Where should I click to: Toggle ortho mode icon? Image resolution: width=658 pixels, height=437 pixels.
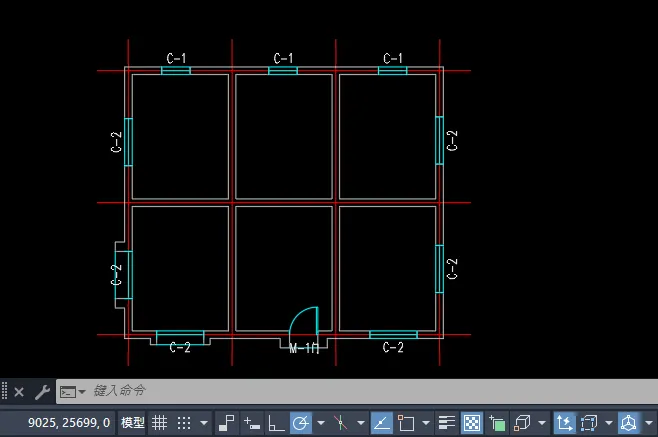[276, 423]
